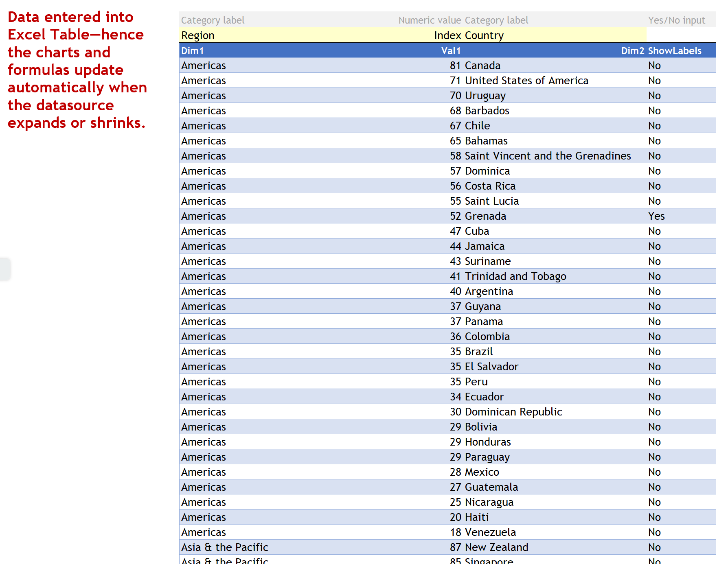
Task: Select the Honduras cell
Action: point(555,442)
